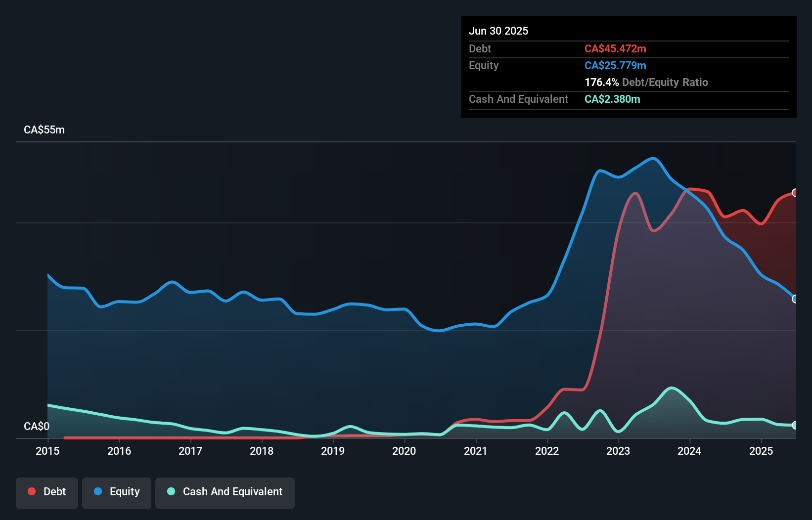Select the red Debt endpoint marker on the chart

point(795,193)
